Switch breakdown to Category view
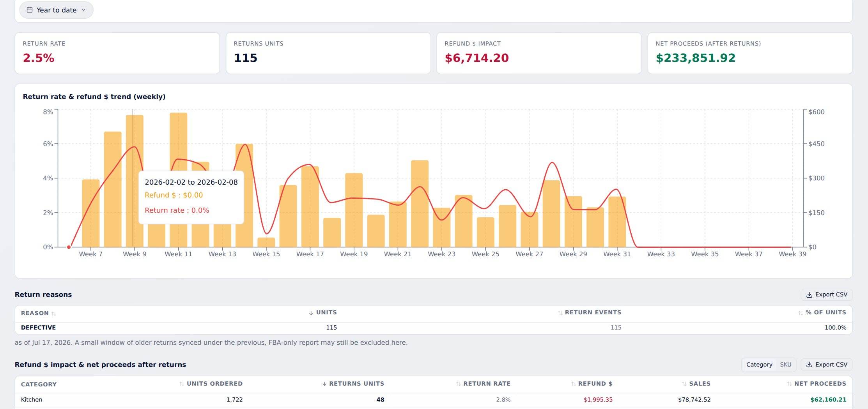Image resolution: width=868 pixels, height=409 pixels. (759, 365)
